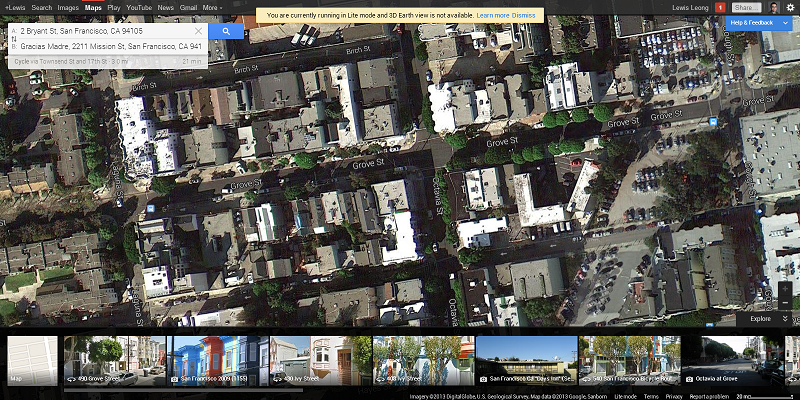Open the More menu in top bar

point(212,7)
